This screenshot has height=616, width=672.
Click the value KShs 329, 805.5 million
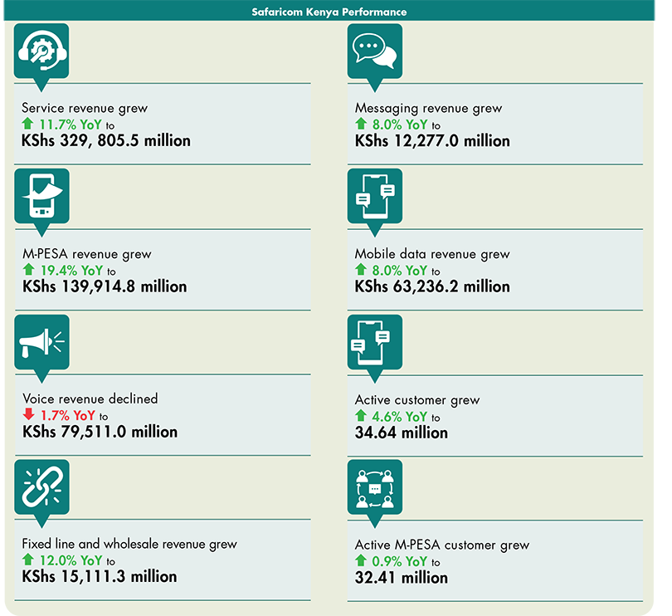click(106, 140)
